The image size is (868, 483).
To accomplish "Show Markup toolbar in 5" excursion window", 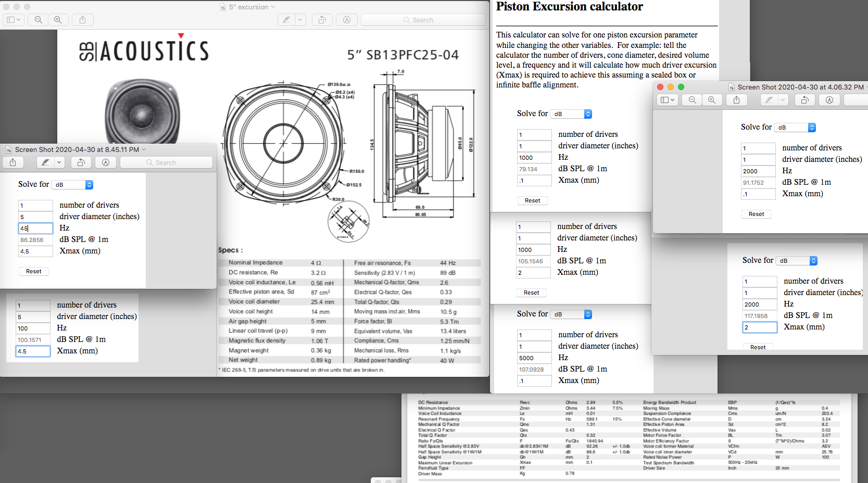I will 347,20.
